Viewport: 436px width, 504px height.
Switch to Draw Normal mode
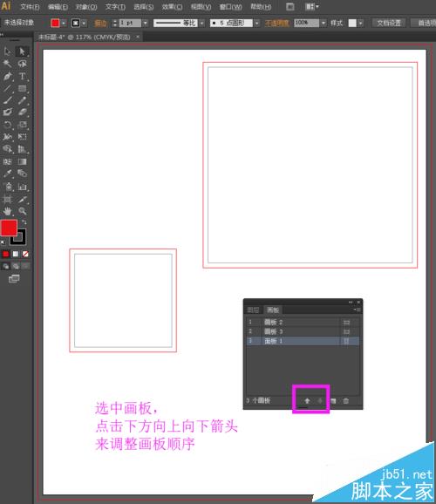tap(6, 266)
